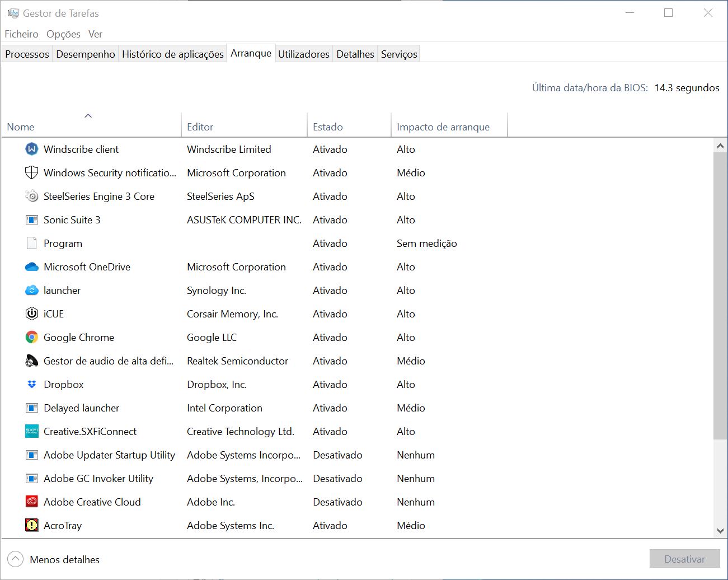Switch to the Desempenho tab
The width and height of the screenshot is (728, 580).
(86, 54)
